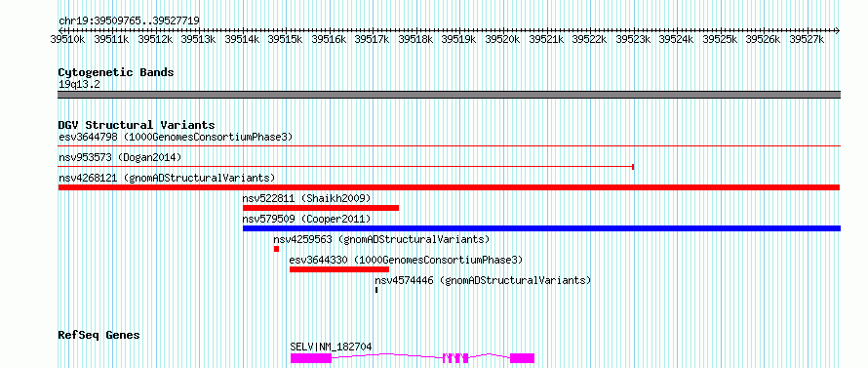The image size is (868, 368).
Task: Click the Cytogenetic Bands track title
Action: tap(116, 72)
